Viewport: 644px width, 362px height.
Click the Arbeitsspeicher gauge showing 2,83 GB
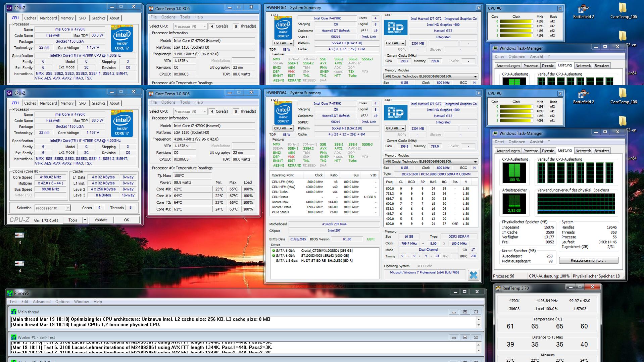[514, 204]
